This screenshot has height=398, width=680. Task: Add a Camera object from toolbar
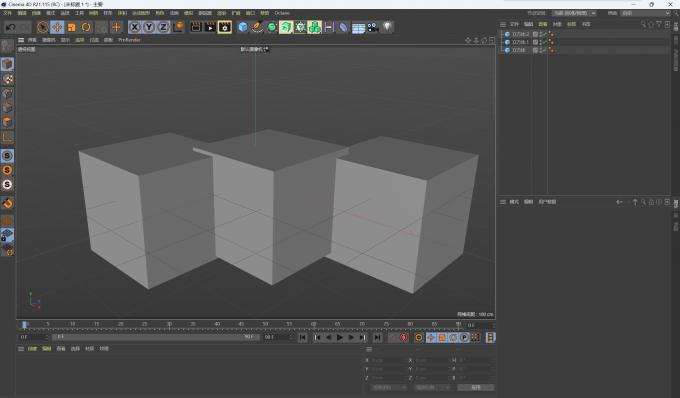click(373, 27)
